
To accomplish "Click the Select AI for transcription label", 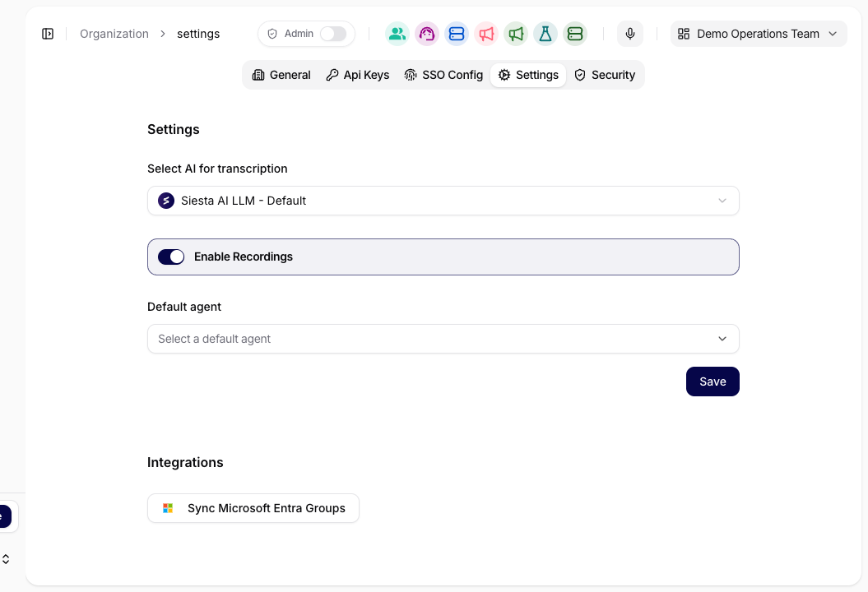I will click(217, 169).
